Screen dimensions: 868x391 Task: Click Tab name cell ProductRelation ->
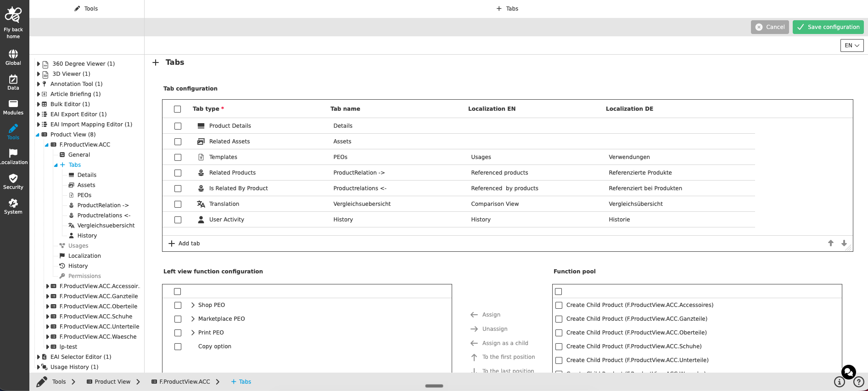[359, 173]
